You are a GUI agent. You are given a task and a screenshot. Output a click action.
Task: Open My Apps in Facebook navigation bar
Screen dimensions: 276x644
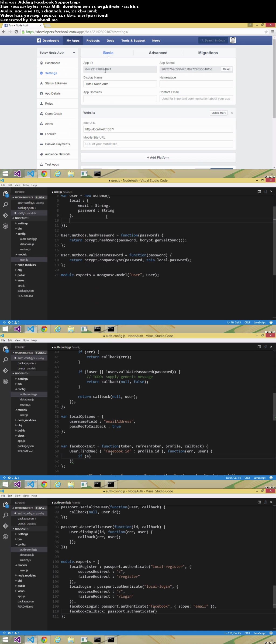pos(73,40)
